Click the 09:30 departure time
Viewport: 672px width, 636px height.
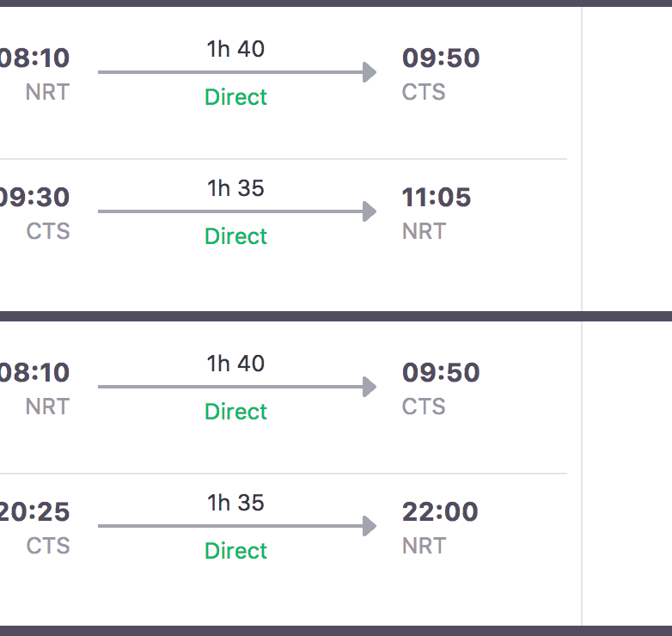coord(34,198)
